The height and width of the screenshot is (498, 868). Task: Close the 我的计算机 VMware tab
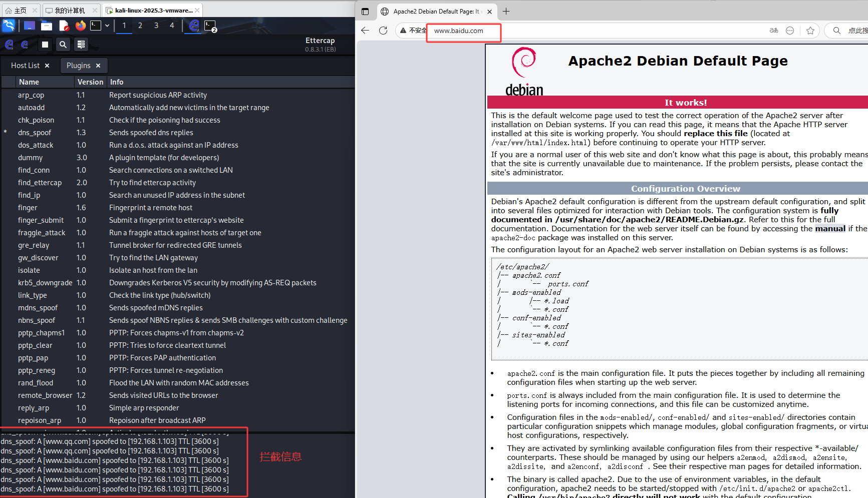95,10
